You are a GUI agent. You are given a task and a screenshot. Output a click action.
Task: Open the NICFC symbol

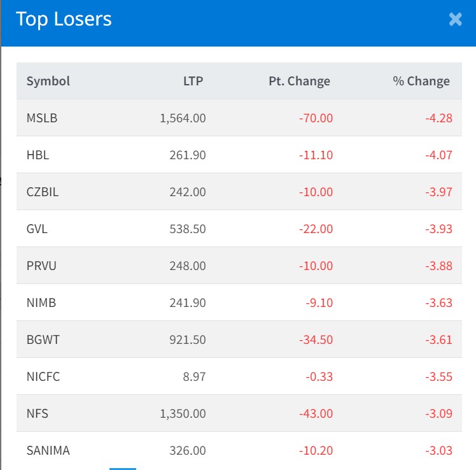43,376
